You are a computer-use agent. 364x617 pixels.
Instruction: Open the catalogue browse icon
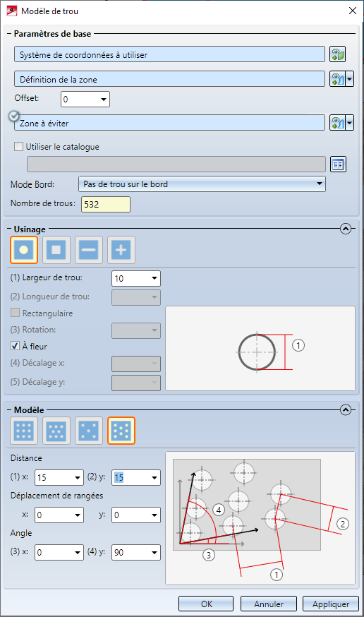(338, 164)
